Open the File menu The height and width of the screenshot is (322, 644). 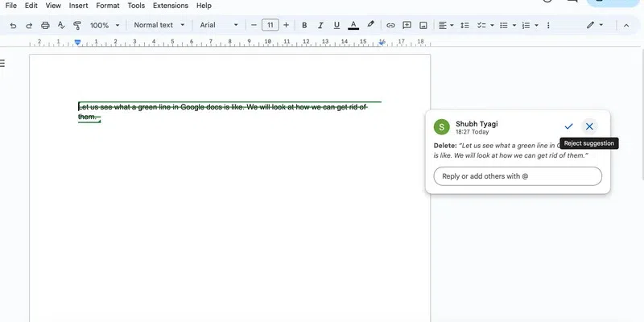11,6
